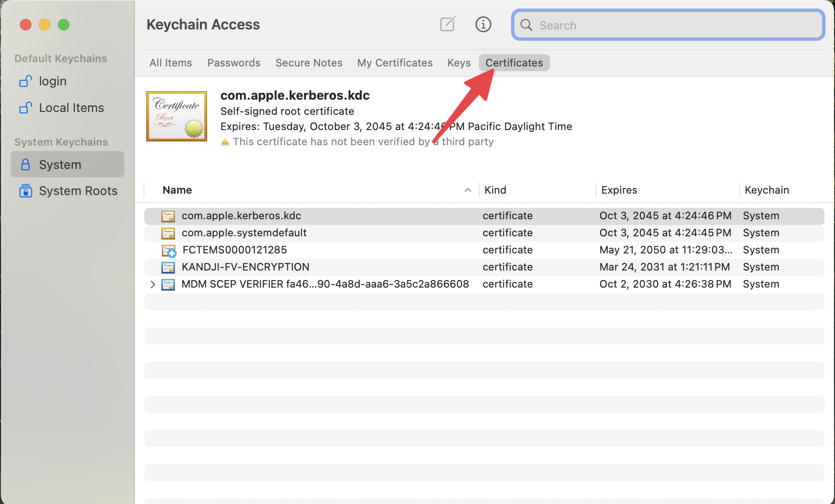
Task: Toggle sort order with Name column arrow
Action: tap(467, 190)
